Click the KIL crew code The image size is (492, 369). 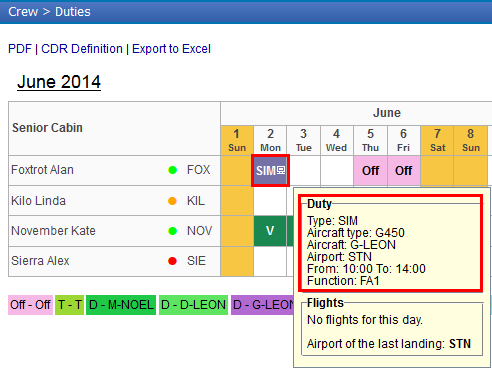pos(196,201)
